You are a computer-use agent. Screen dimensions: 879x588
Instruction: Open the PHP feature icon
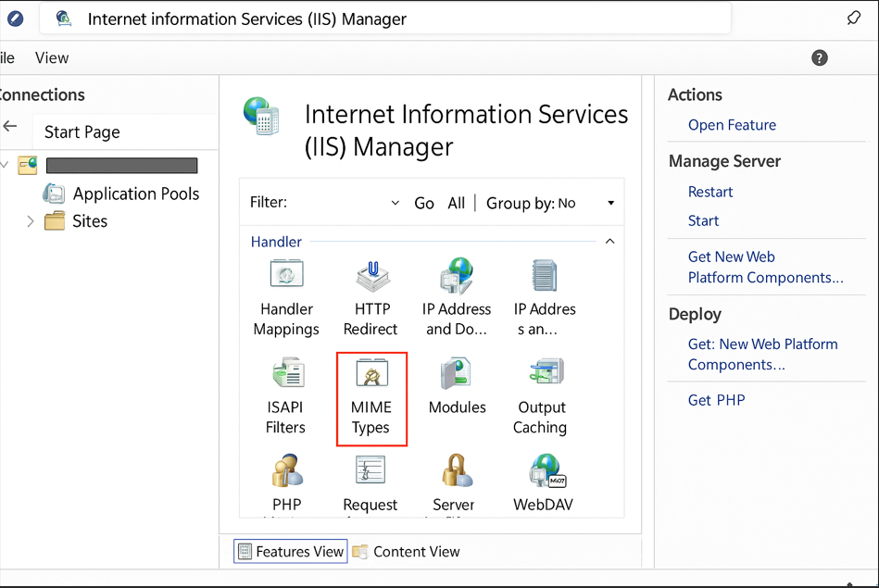coord(287,469)
